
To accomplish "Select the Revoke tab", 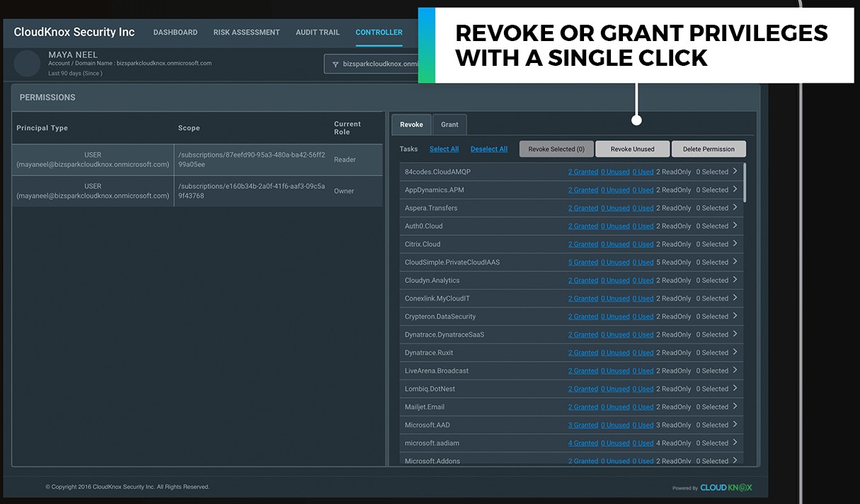I will tap(411, 125).
